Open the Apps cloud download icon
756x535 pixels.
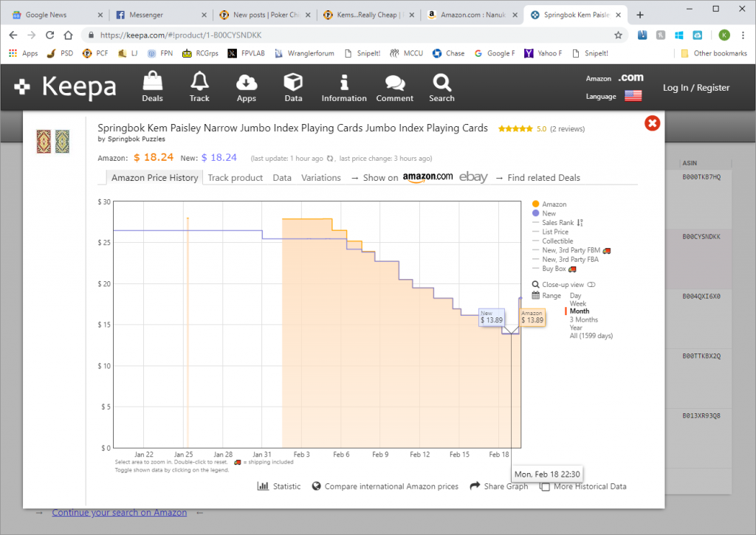[x=247, y=87]
